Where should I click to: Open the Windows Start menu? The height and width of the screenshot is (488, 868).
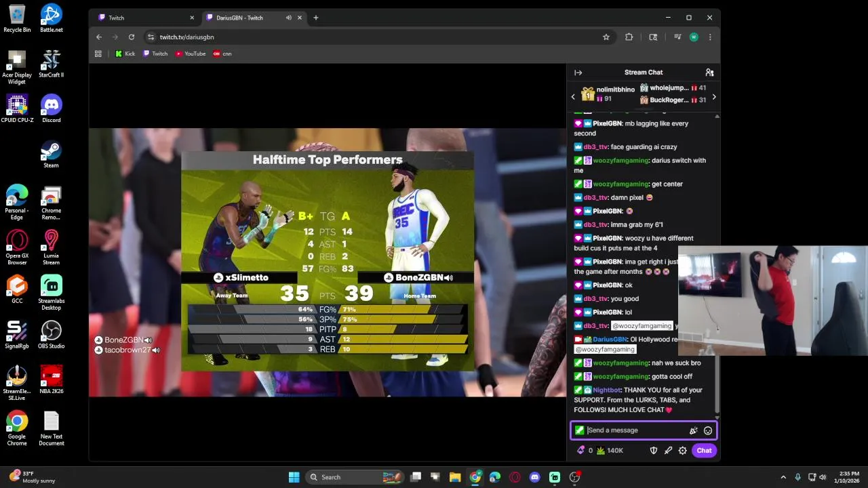(294, 477)
